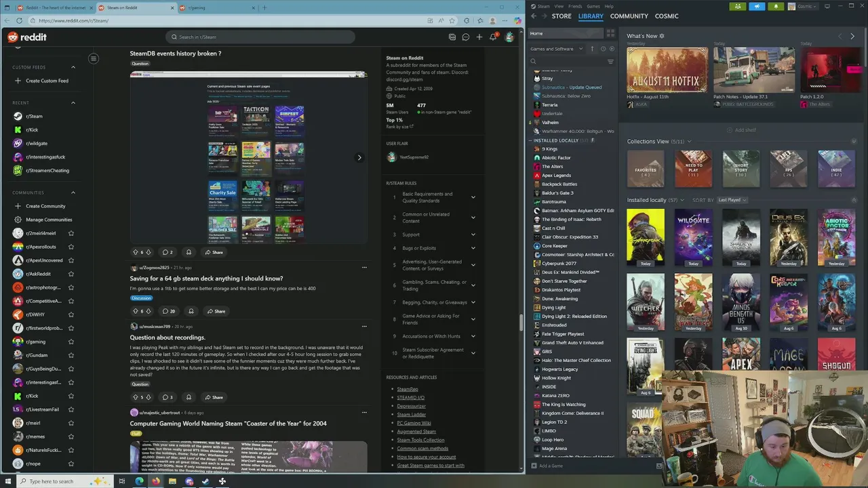Open overflow menu on Question about recordings post
868x488 pixels.
(364, 326)
